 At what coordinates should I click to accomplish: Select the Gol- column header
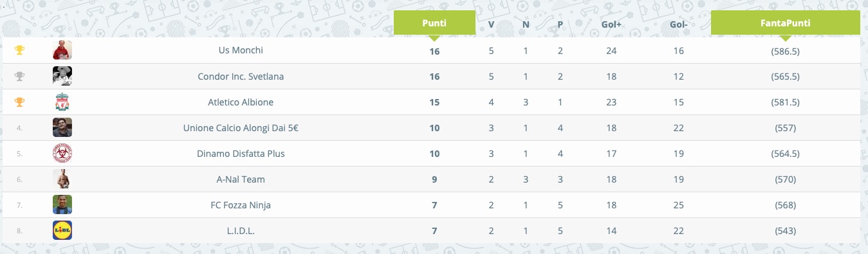click(x=678, y=24)
